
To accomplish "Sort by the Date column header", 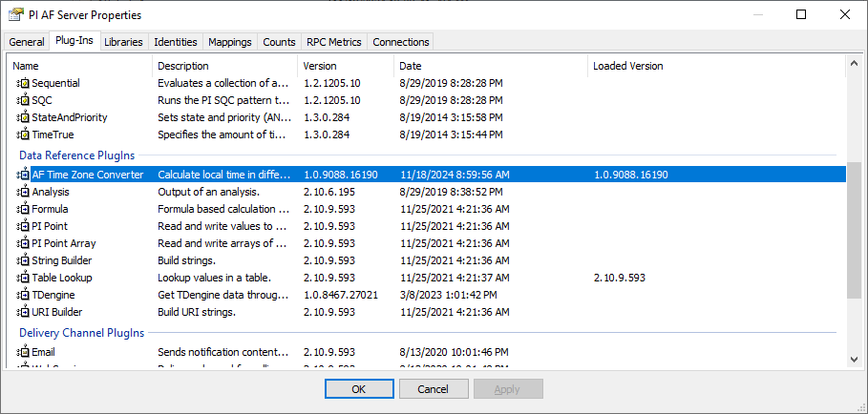I will coord(491,66).
